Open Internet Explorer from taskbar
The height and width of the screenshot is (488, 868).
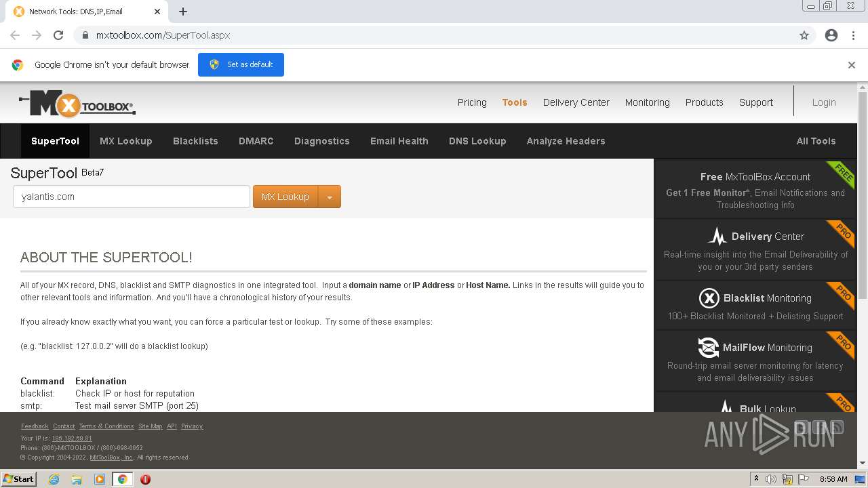pyautogui.click(x=54, y=479)
